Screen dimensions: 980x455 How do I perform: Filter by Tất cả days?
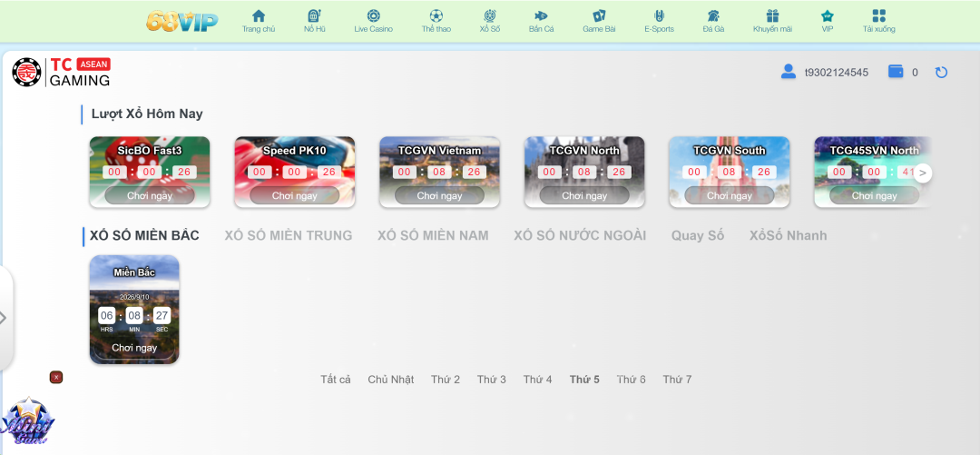336,380
